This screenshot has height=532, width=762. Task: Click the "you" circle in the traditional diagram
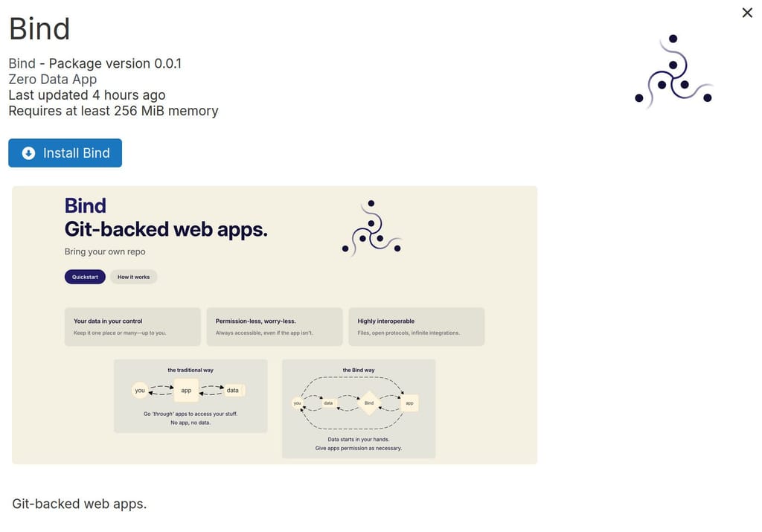(140, 390)
